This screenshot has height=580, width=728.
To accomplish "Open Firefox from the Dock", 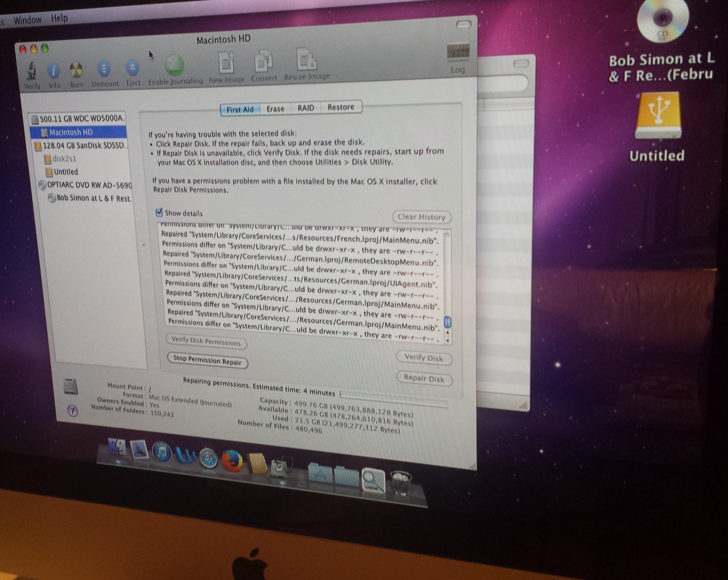I will 232,461.
